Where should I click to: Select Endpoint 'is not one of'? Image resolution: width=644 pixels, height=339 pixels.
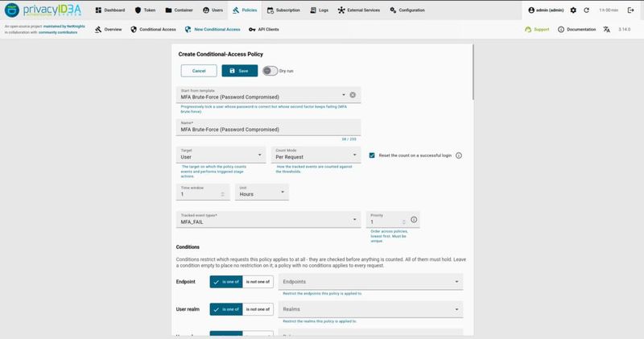[x=258, y=282]
